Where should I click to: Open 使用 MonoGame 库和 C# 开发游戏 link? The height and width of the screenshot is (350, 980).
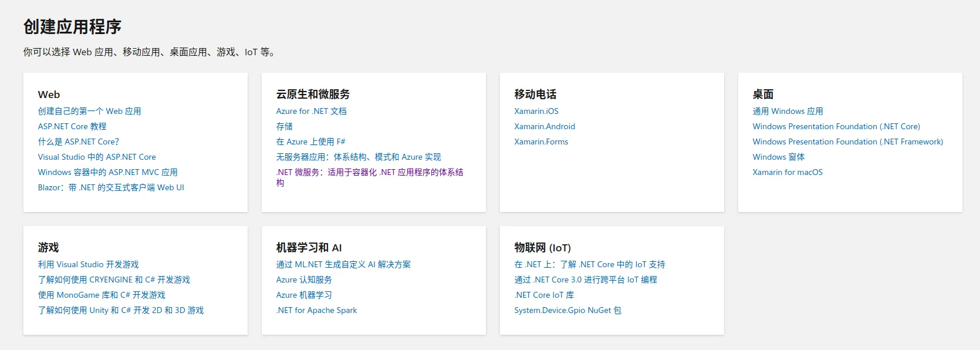pos(102,295)
